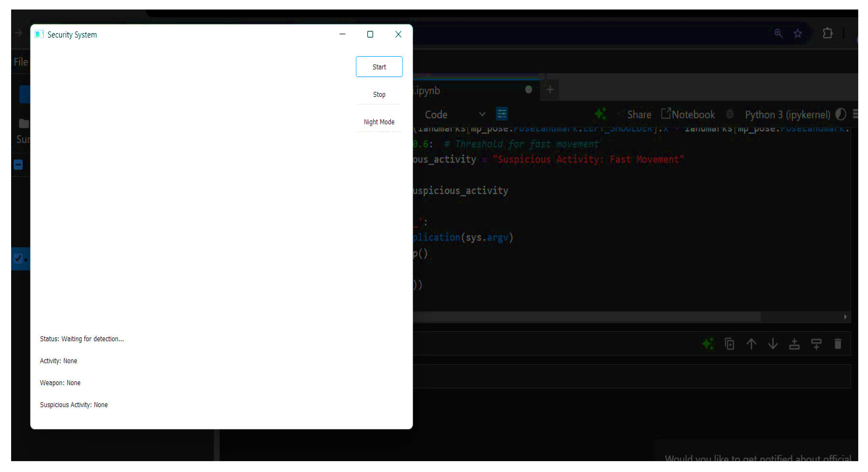The image size is (868, 472).
Task: Delete the cell with the trash icon
Action: click(x=838, y=344)
